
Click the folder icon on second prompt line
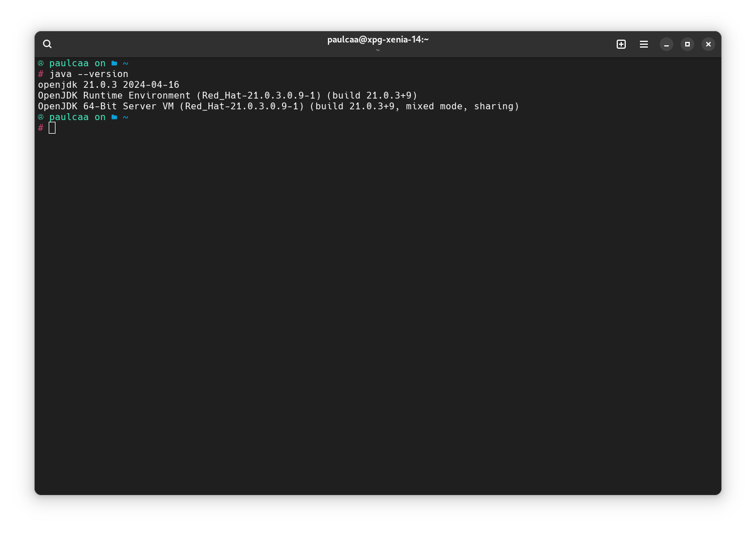pyautogui.click(x=114, y=117)
